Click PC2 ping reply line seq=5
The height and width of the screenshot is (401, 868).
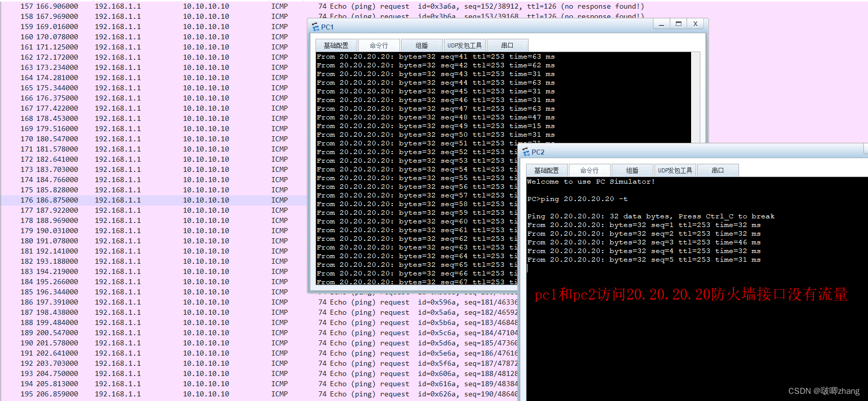pyautogui.click(x=644, y=260)
